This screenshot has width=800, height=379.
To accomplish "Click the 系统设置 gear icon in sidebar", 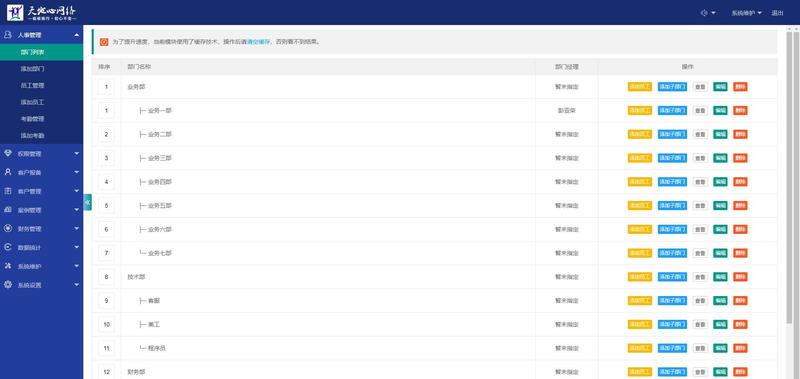I will coord(8,285).
